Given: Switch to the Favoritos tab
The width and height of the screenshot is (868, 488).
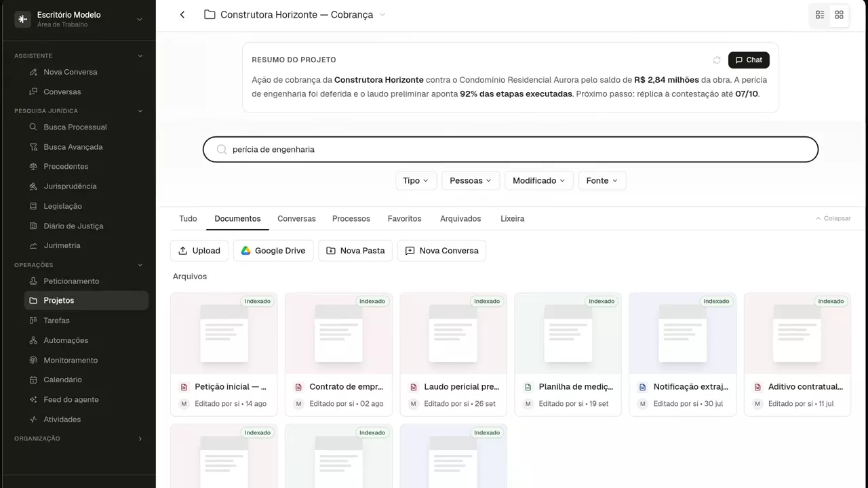Looking at the screenshot, I should 404,219.
